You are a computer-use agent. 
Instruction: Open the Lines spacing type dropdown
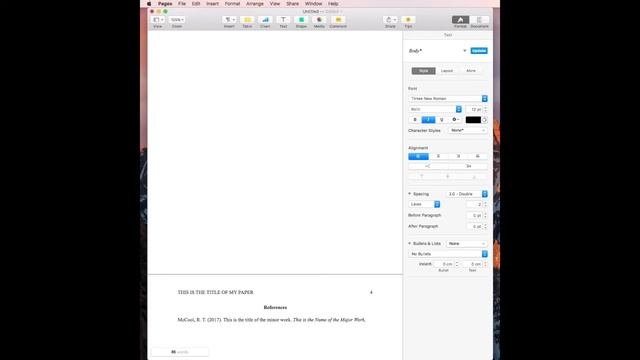(424, 204)
